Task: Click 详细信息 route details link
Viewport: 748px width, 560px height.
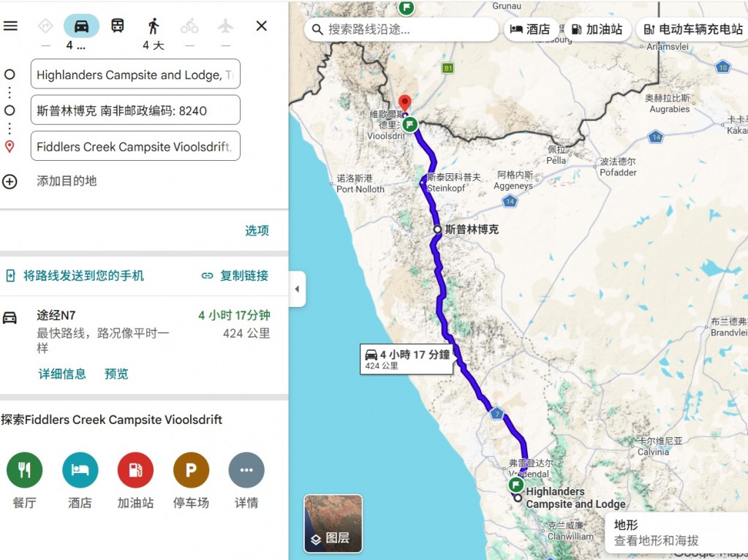Action: 62,374
